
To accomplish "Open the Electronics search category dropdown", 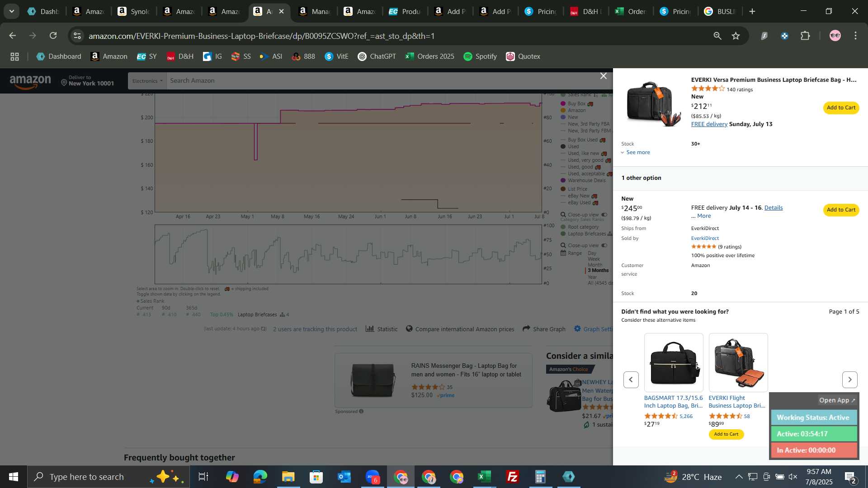I will [x=147, y=81].
